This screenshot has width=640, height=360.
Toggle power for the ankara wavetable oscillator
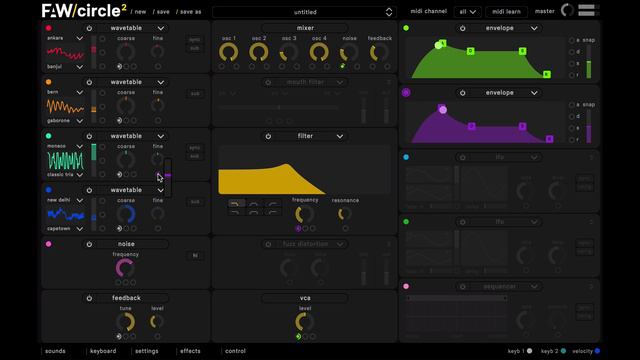(x=89, y=28)
